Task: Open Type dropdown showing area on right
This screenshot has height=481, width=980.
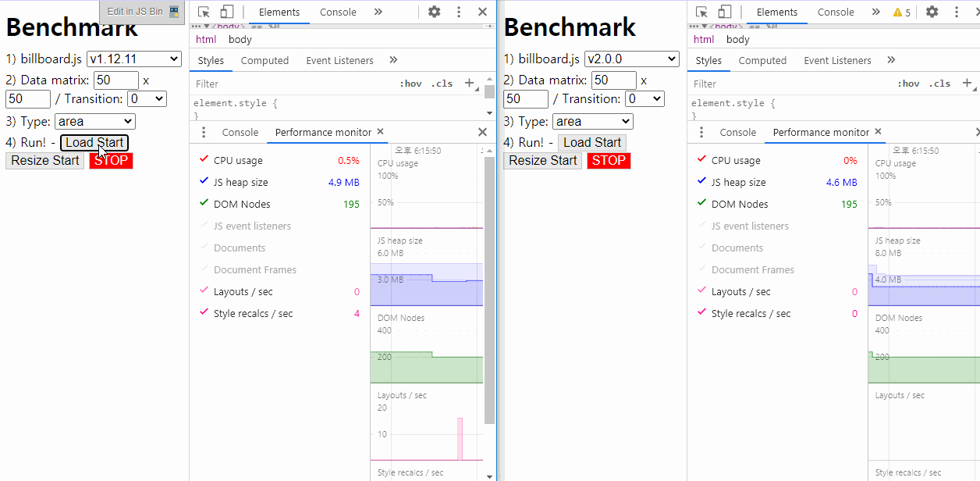Action: click(593, 121)
